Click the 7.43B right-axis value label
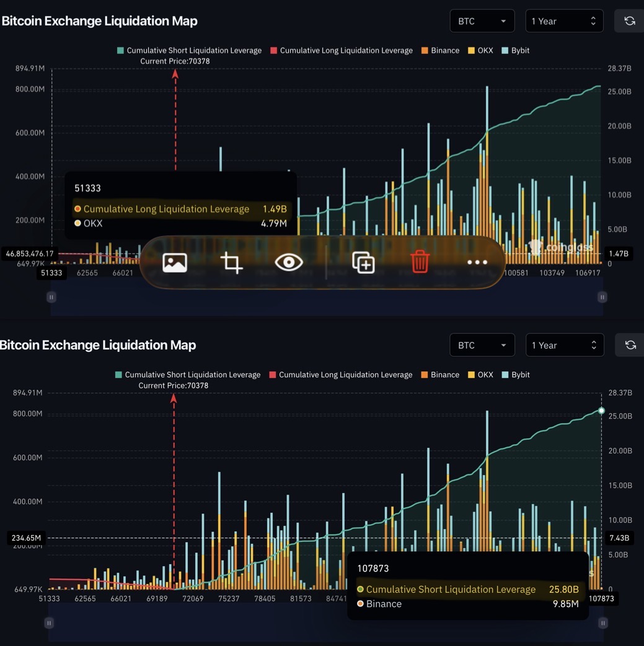 click(619, 538)
